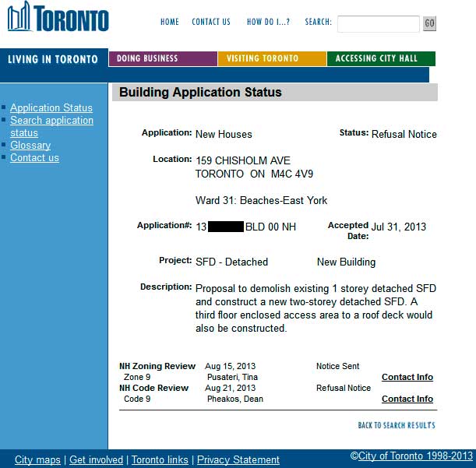Viewport: 476px width, 468px height.
Task: Select the Living in Toronto tab
Action: coord(53,59)
